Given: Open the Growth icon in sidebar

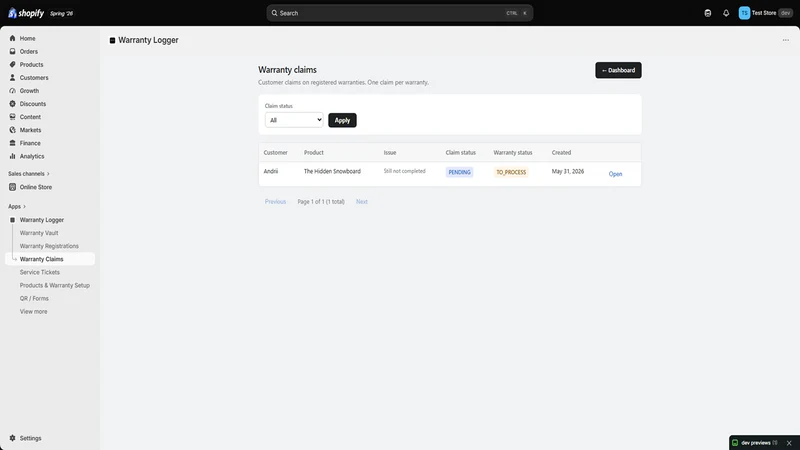Looking at the screenshot, I should 12,91.
